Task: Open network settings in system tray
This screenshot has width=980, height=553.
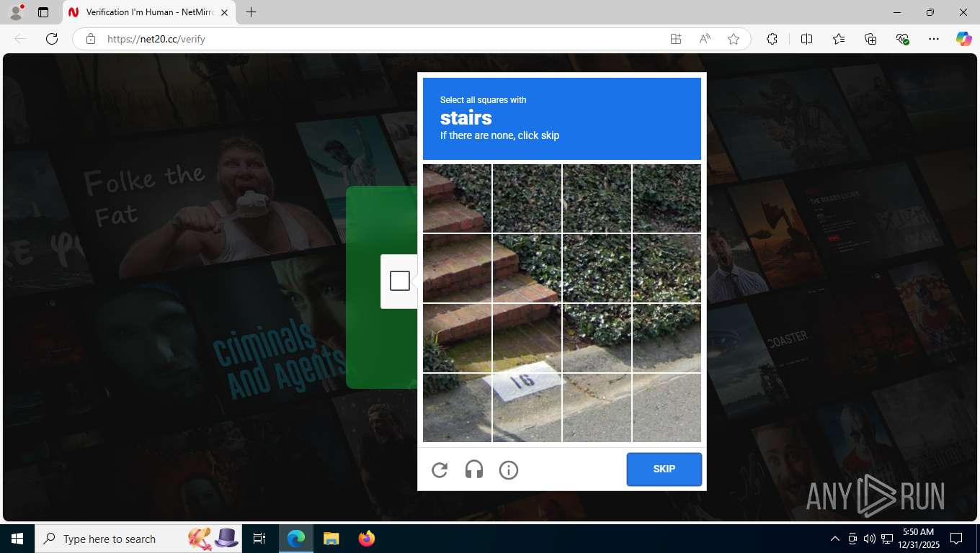Action: [x=886, y=539]
